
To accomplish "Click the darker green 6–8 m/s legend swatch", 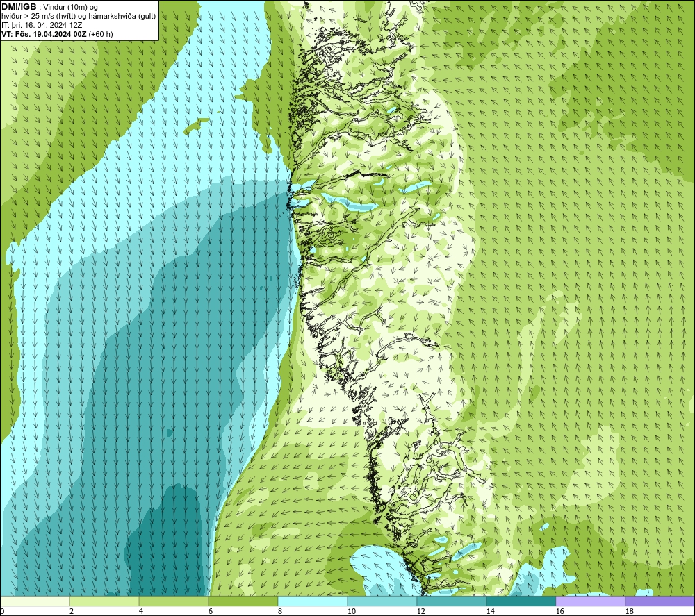I will pos(243,601).
